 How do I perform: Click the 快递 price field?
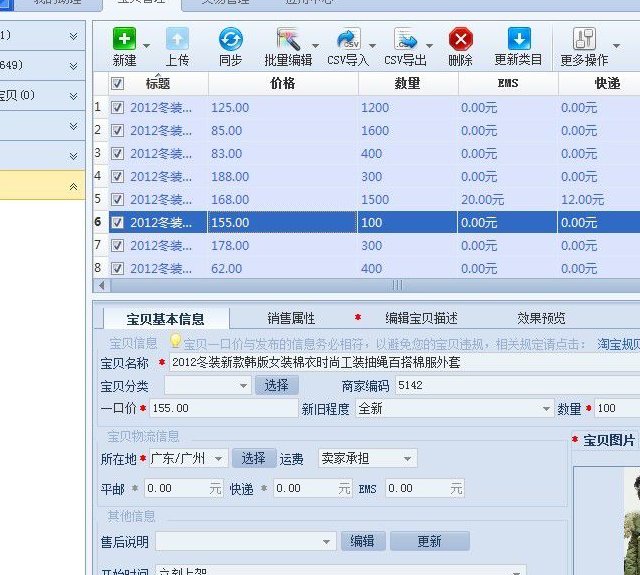click(x=312, y=488)
